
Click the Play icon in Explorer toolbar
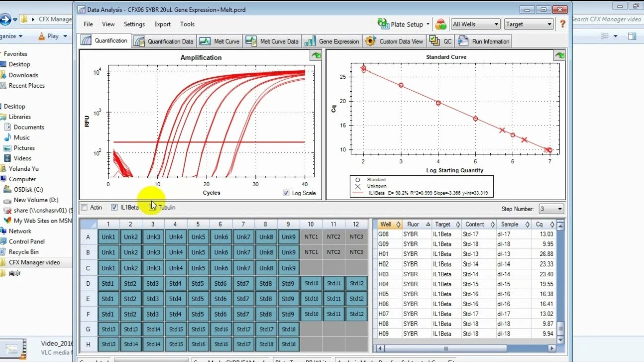[x=42, y=36]
